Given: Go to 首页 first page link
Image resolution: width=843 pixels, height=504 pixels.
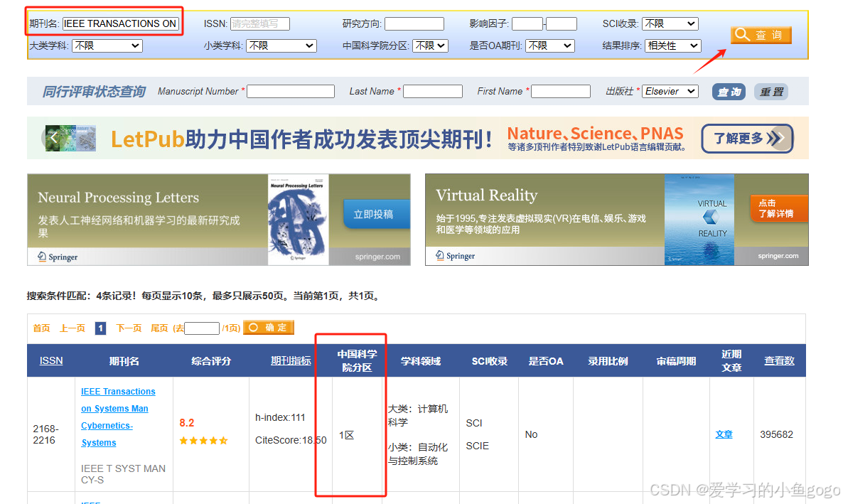Looking at the screenshot, I should 41,328.
